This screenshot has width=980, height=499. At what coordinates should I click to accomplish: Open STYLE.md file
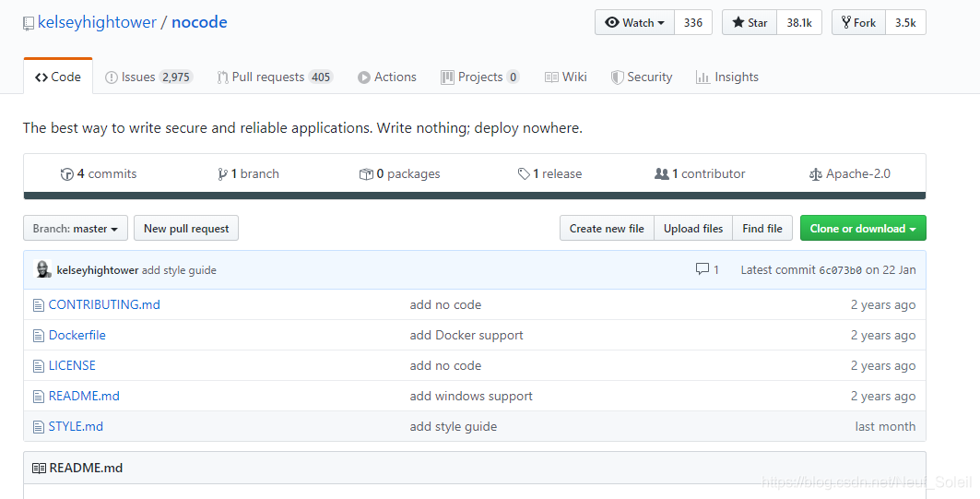pyautogui.click(x=77, y=426)
